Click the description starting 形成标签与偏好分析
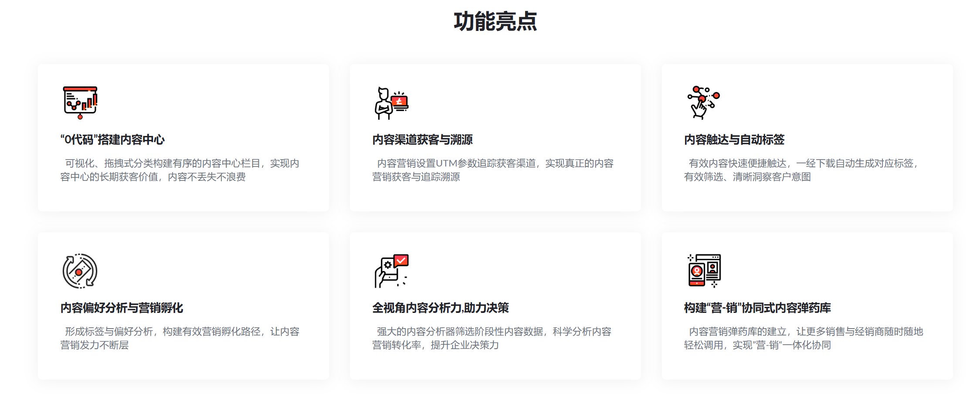980x404 pixels. pyautogui.click(x=180, y=338)
